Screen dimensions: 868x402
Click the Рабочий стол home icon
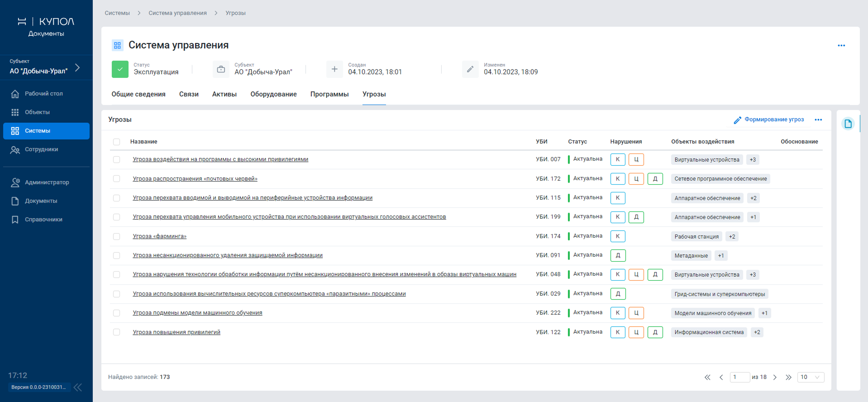coord(15,94)
